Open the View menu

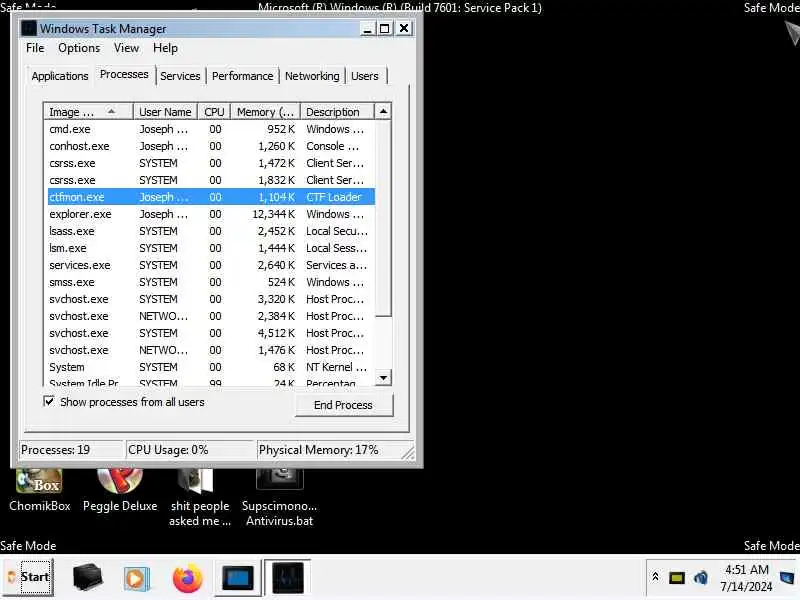coord(126,48)
